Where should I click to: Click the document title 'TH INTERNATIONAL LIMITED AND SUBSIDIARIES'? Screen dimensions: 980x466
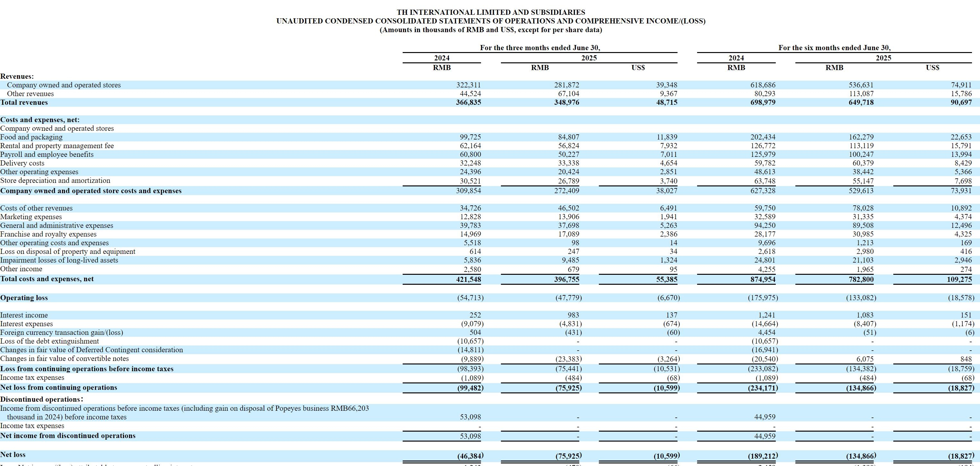(x=491, y=12)
